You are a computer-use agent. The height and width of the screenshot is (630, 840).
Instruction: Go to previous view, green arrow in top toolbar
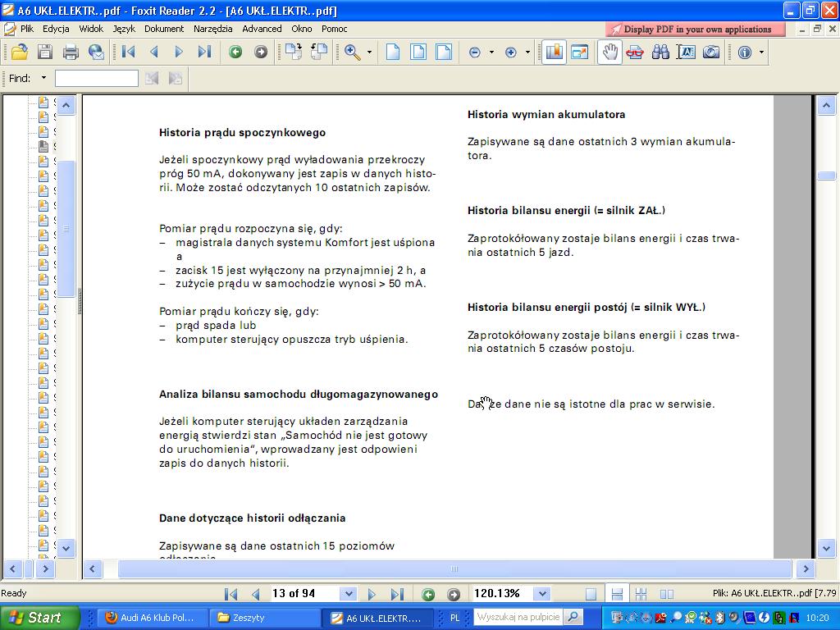235,52
